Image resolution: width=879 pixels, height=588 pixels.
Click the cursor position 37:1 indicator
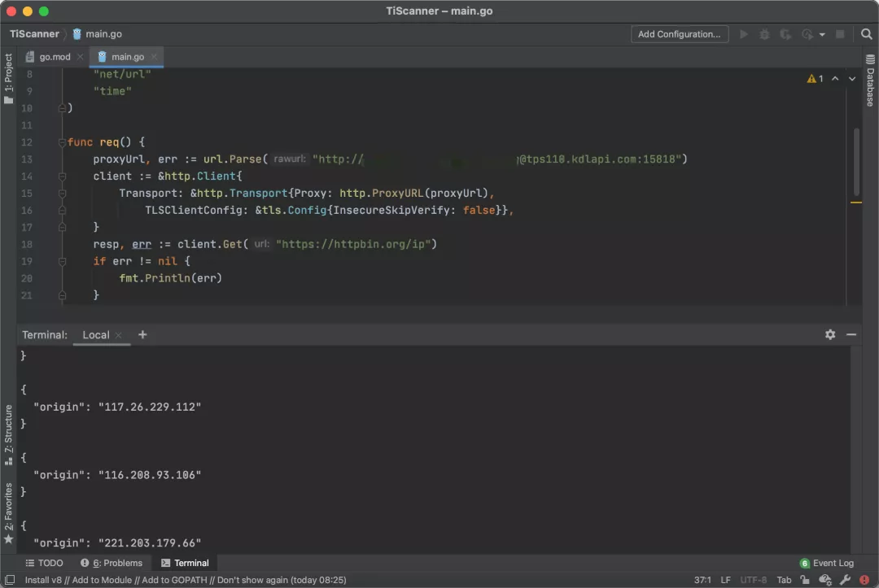(x=702, y=580)
